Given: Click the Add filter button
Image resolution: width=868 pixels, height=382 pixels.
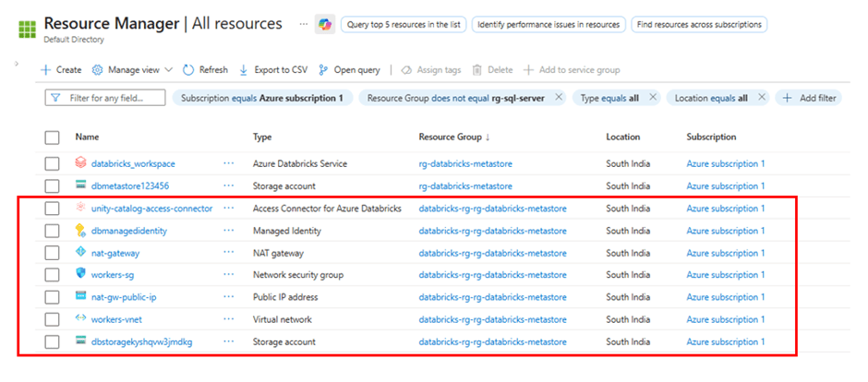Looking at the screenshot, I should (x=808, y=97).
